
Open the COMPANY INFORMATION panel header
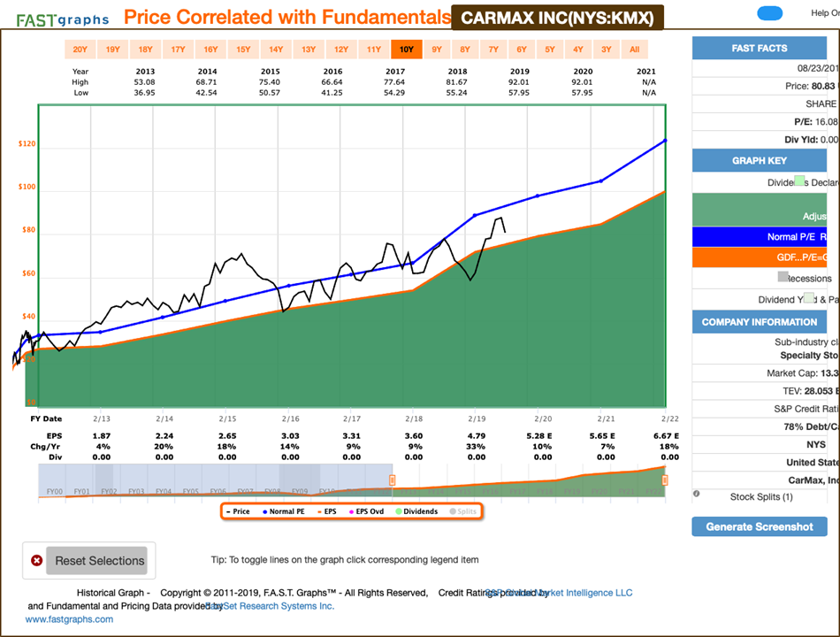coord(760,322)
